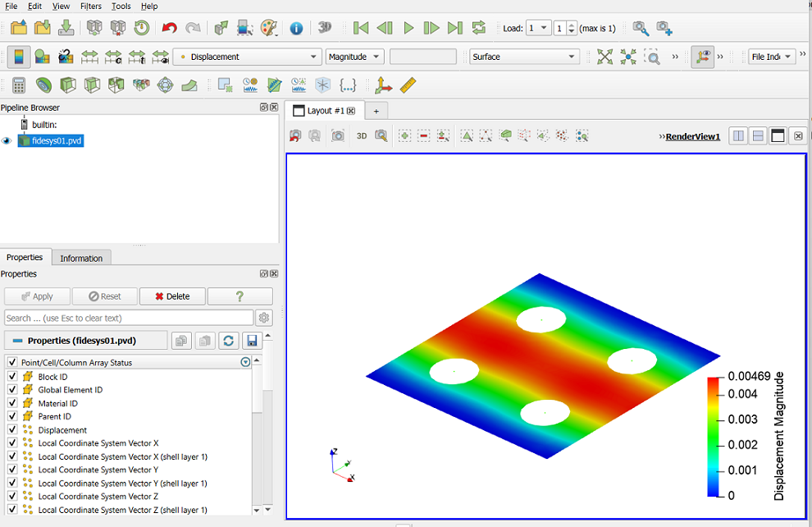Toggle color legend visibility icon
Viewport: 812px width, 527px height.
(19, 57)
